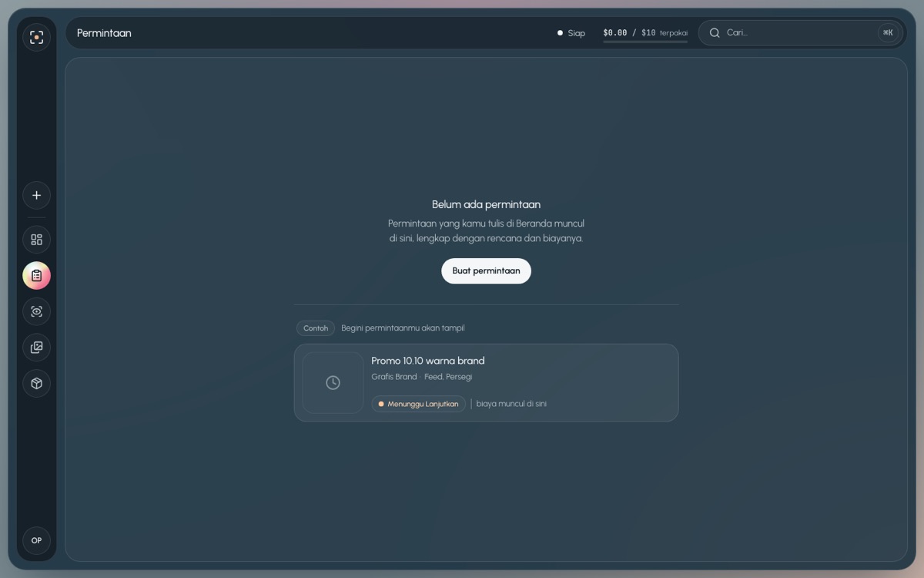Click the Grafis Brand · Feed, Persegi text
The image size is (924, 578).
coord(422,377)
